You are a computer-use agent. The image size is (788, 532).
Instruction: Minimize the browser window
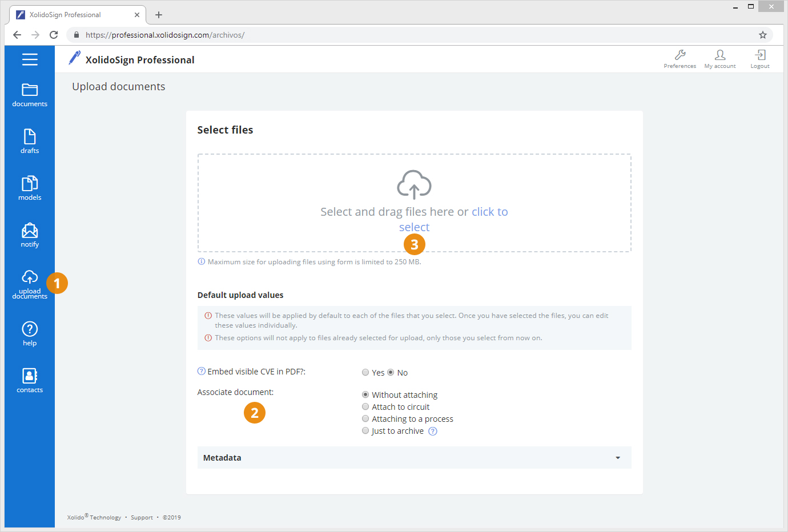(735, 7)
